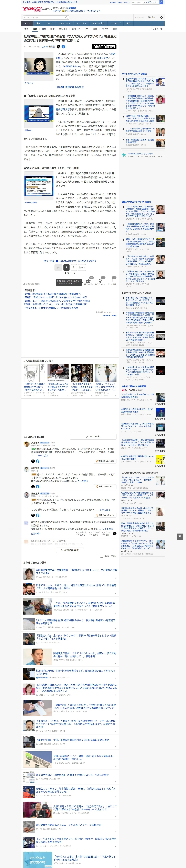Toggle the コメント非表示 checkbox

[x=102, y=556]
